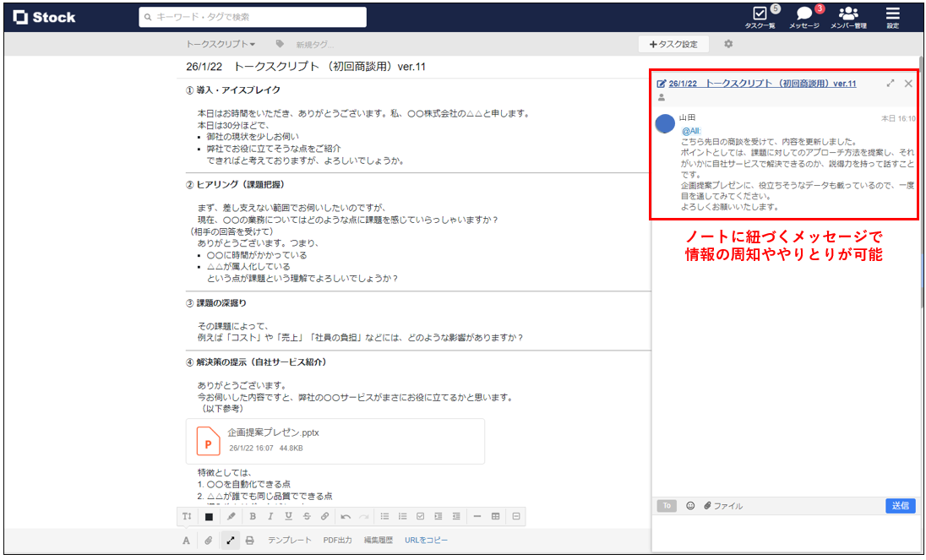This screenshot has width=926, height=560.
Task: Open the emoji picker in the message box
Action: (x=689, y=505)
